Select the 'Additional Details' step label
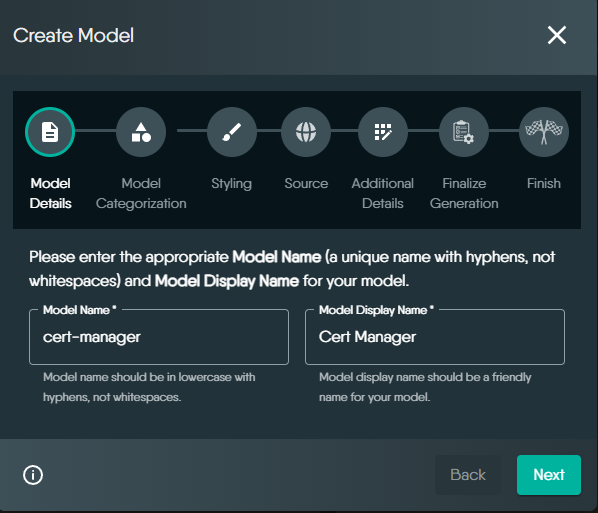This screenshot has height=513, width=598. pos(383,193)
